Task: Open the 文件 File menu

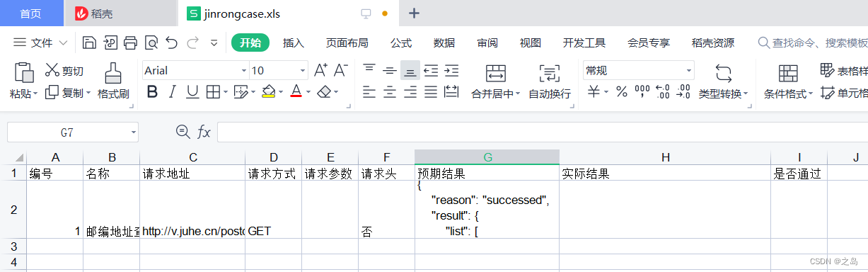Action: click(41, 43)
